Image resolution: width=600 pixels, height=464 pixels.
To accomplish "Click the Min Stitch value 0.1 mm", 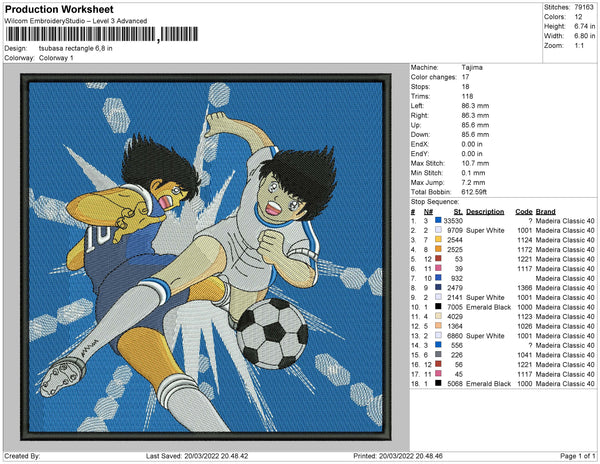I will (473, 173).
